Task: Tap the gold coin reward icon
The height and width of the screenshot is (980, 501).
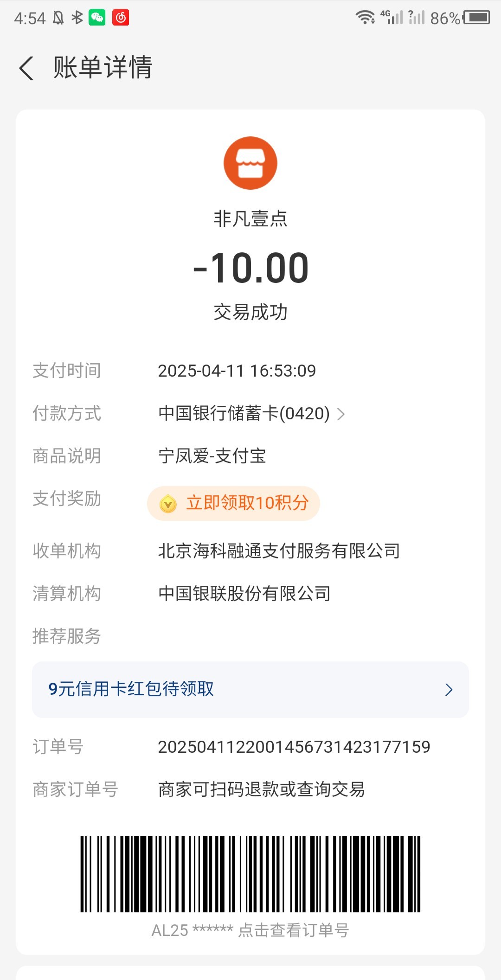Action: pos(168,504)
